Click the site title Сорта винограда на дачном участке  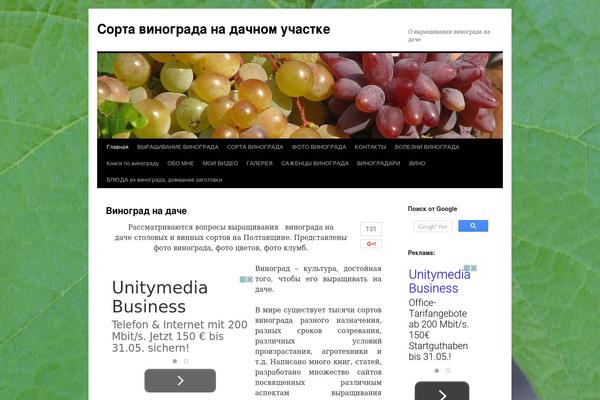pyautogui.click(x=214, y=29)
